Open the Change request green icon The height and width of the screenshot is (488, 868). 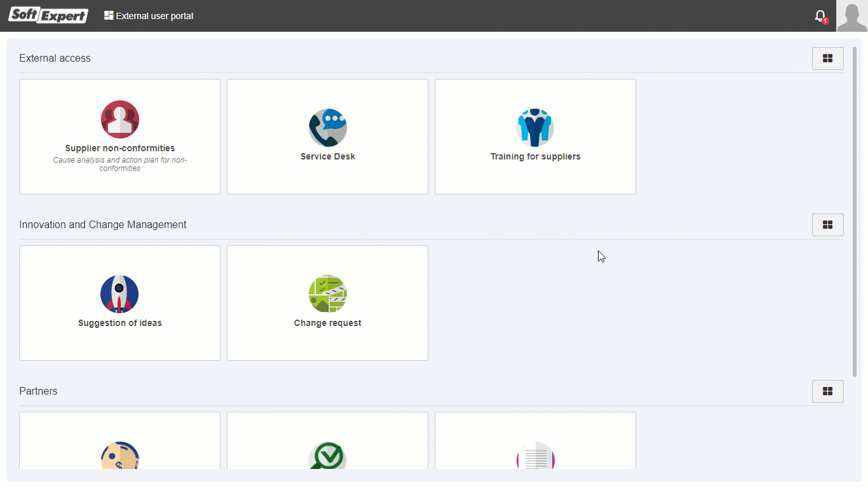[x=328, y=294]
